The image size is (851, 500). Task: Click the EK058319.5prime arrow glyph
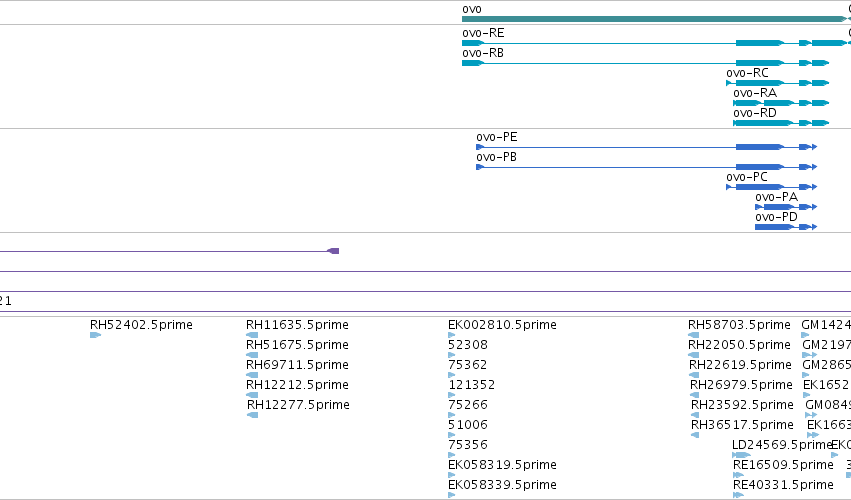pyautogui.click(x=452, y=475)
